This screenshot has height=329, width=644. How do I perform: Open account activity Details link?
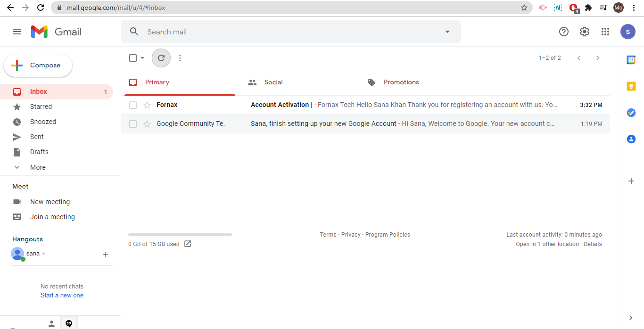593,244
